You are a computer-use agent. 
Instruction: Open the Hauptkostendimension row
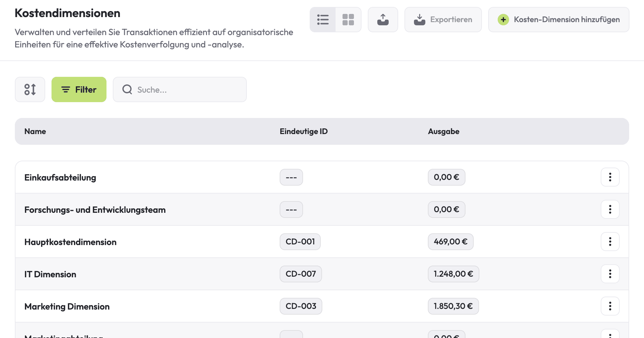70,242
